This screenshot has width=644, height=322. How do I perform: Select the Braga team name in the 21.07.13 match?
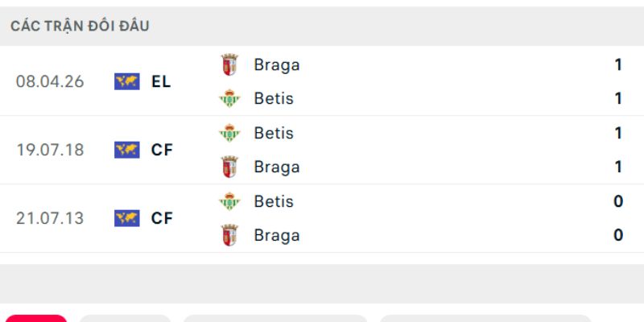pyautogui.click(x=276, y=235)
